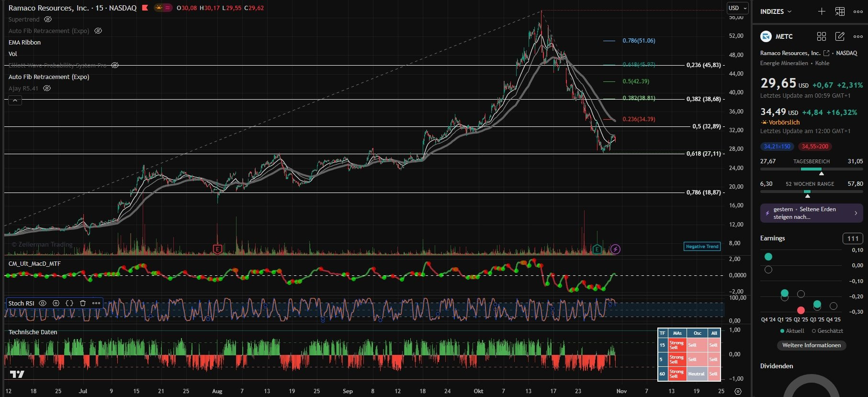Open the METC note edit icon
868x397 pixels.
[x=840, y=36]
